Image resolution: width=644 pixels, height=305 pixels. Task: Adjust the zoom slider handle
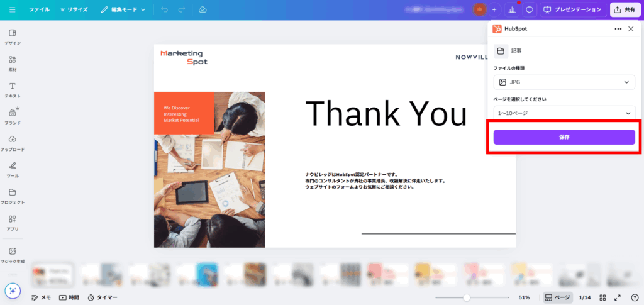click(x=466, y=297)
